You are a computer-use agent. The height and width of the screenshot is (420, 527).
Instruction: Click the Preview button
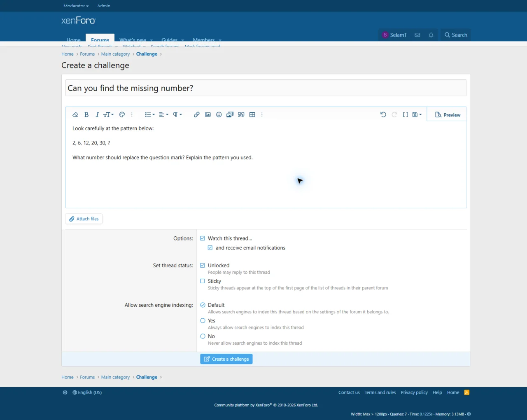pyautogui.click(x=448, y=115)
